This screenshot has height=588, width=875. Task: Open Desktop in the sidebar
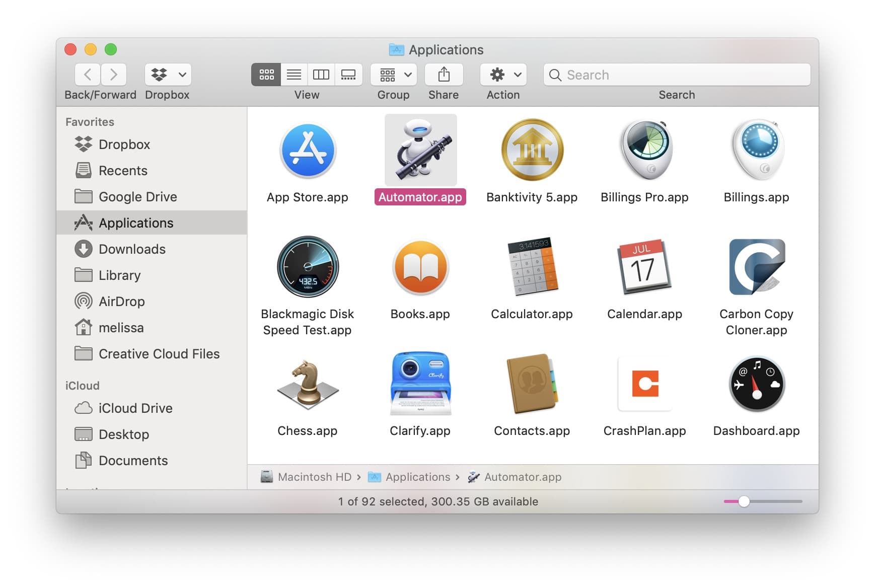pos(152,434)
